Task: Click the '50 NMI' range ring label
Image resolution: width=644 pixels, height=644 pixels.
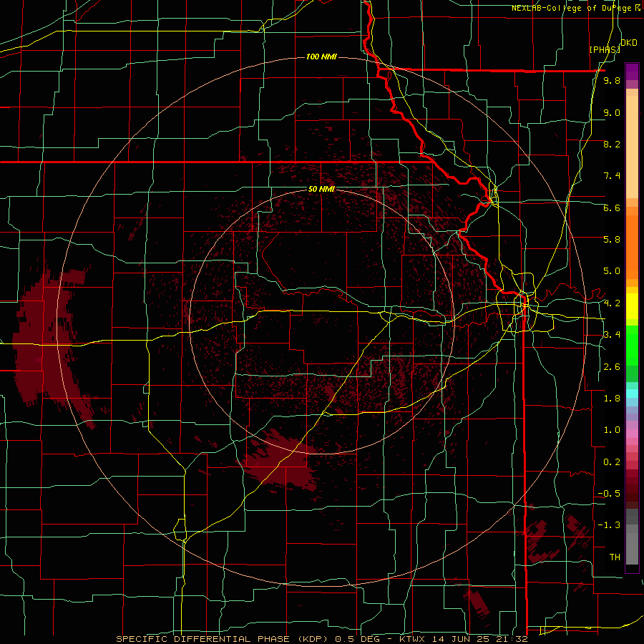Action: (321, 190)
